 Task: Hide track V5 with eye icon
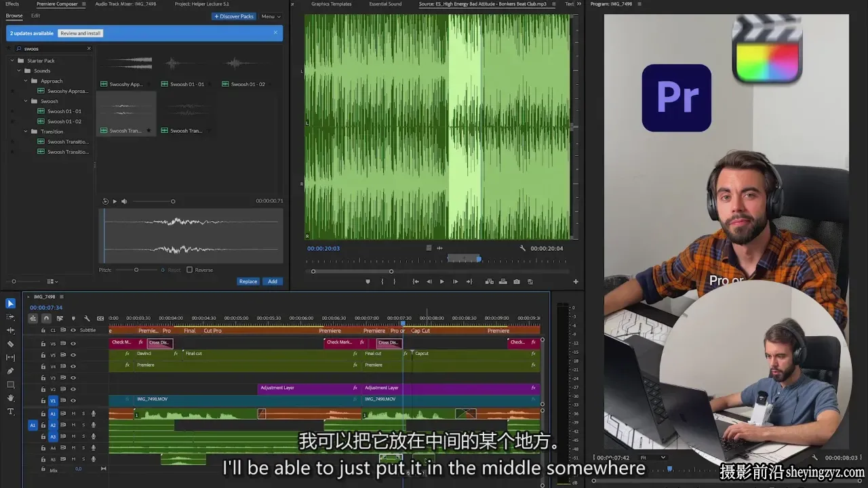point(73,355)
